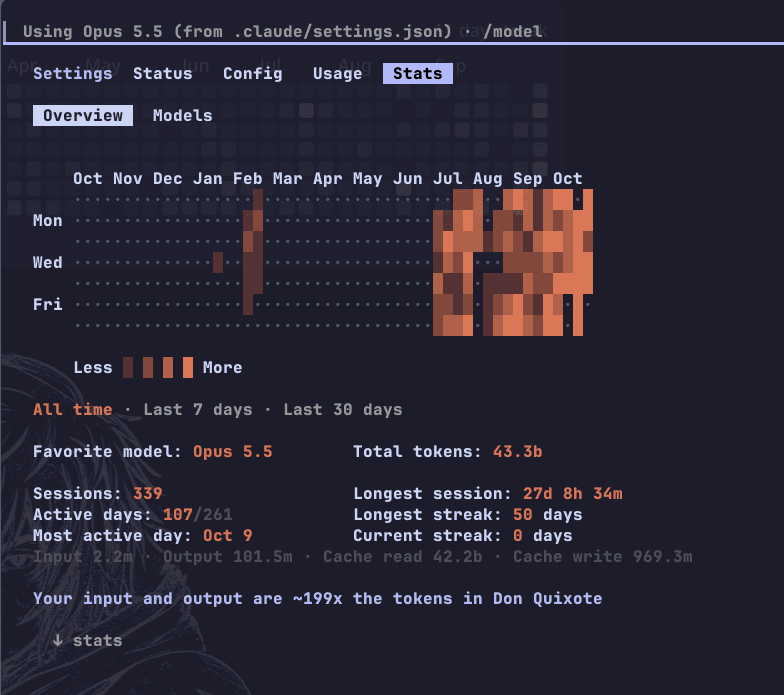This screenshot has height=695, width=784.
Task: Click the down arrow next to stats
Action: [x=58, y=640]
